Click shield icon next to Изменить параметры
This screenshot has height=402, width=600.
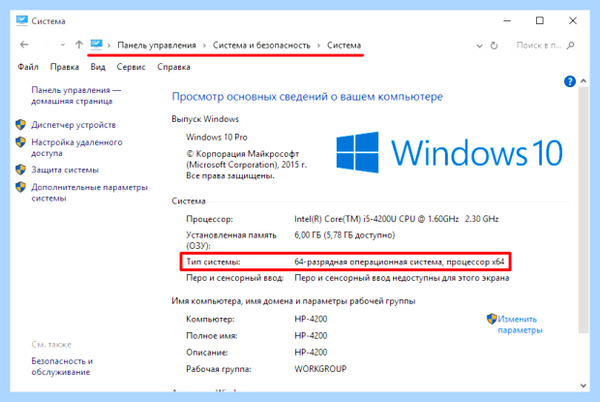point(492,319)
